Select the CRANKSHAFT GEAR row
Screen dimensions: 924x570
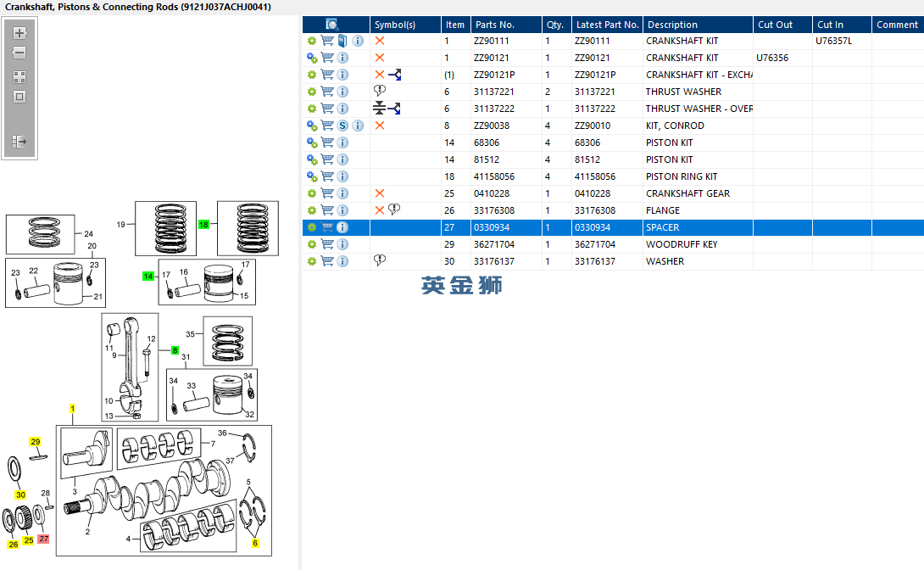(x=687, y=193)
